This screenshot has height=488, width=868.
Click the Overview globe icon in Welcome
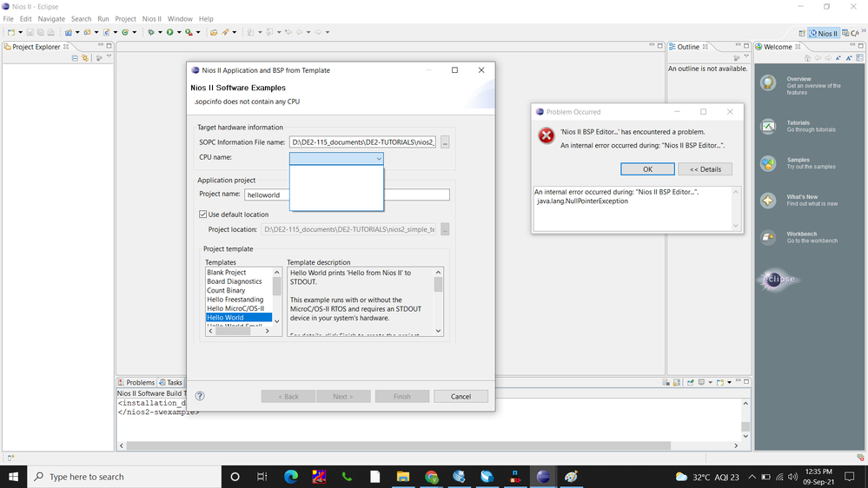768,82
